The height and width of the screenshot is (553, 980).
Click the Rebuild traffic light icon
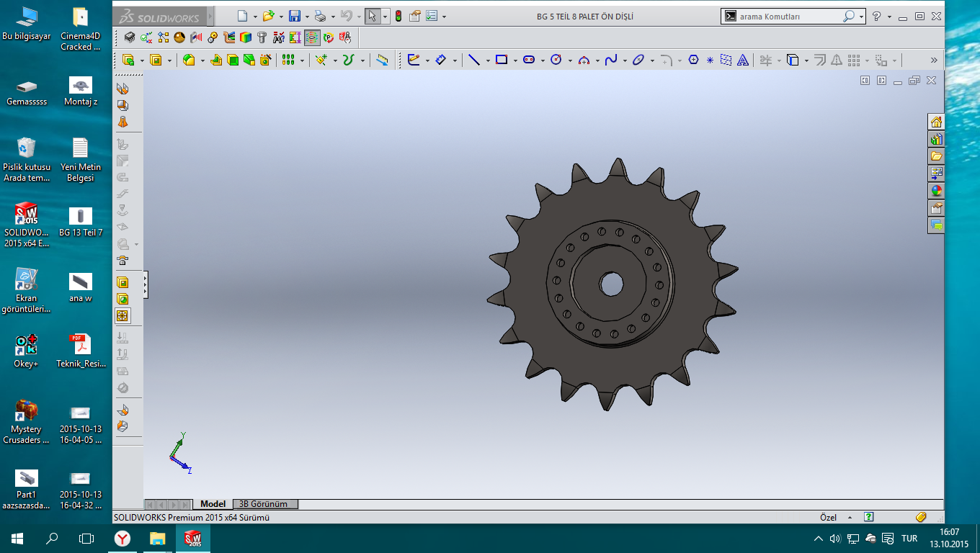point(398,16)
